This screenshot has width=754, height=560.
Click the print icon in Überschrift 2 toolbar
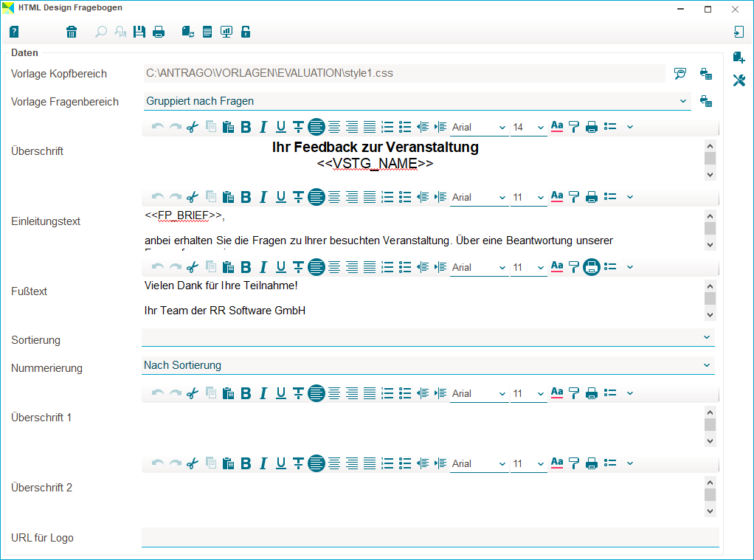591,463
